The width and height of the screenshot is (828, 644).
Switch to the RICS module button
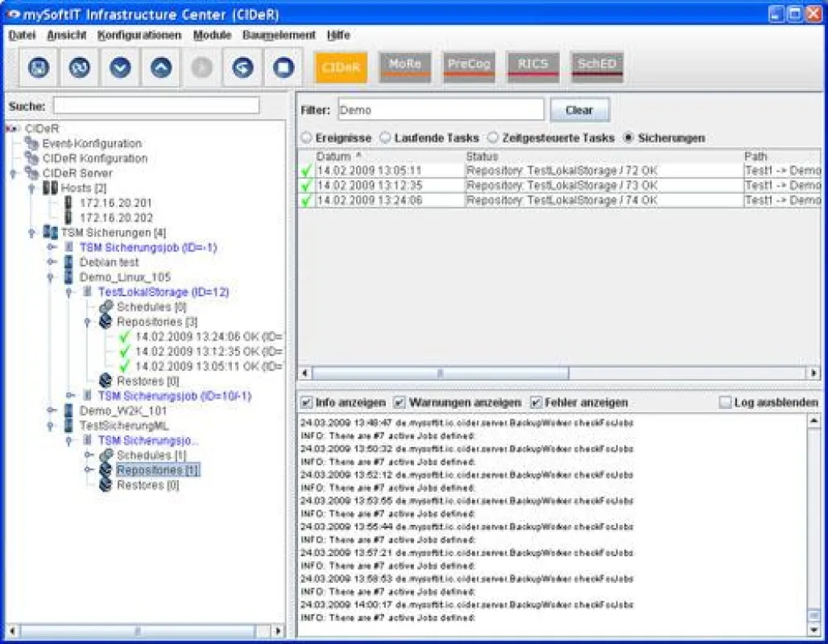(533, 67)
